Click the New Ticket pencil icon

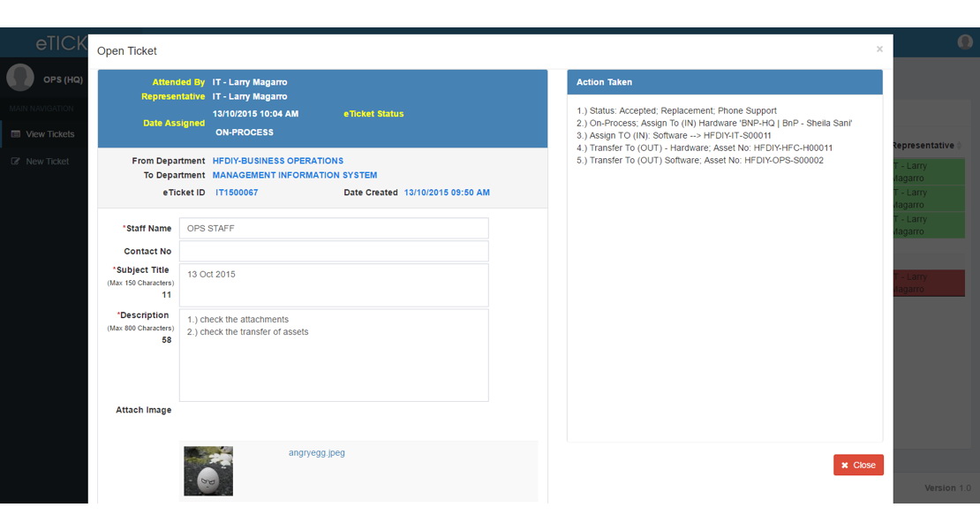15,162
